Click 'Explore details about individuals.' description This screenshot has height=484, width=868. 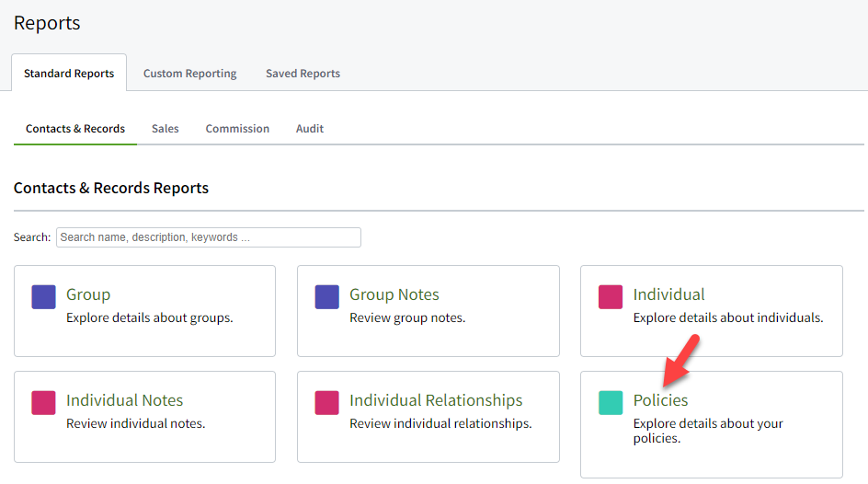pos(728,317)
